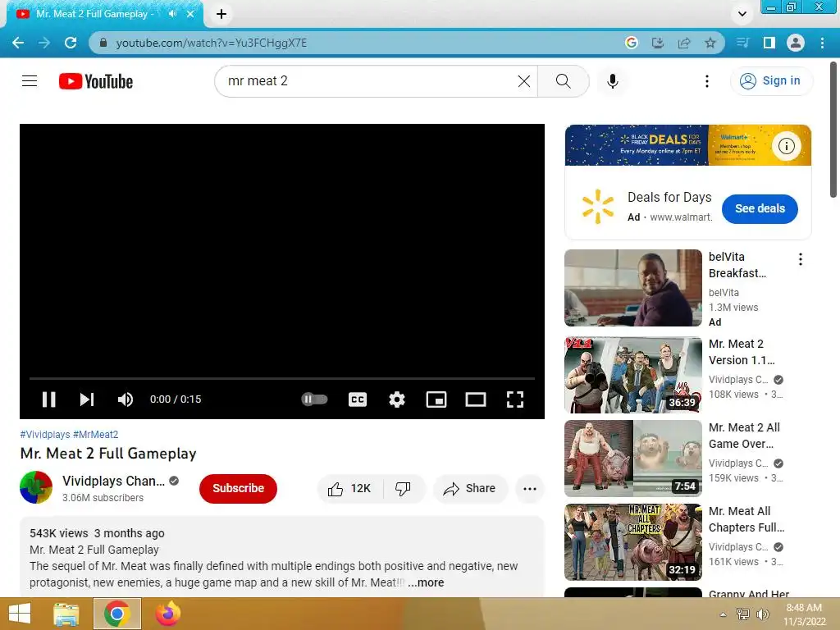Enter full screen mode
Screen dimensions: 840x630
tap(515, 399)
